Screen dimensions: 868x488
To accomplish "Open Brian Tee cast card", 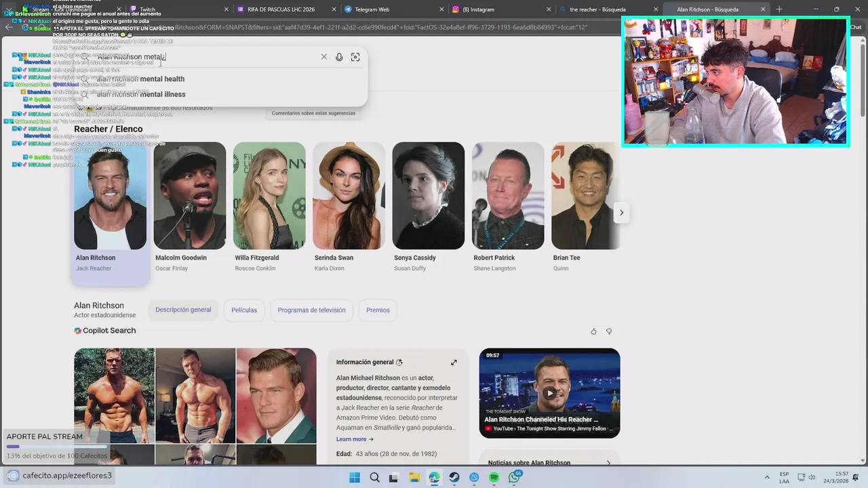I will point(585,208).
